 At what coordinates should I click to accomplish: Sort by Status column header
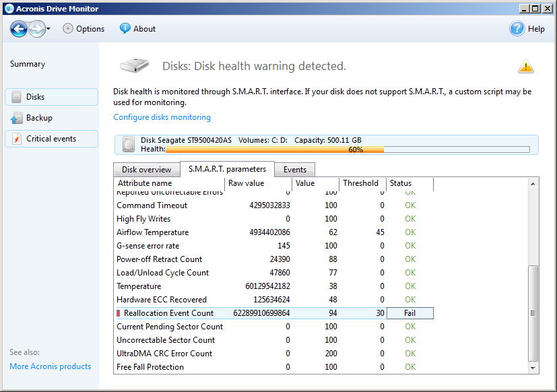[409, 183]
